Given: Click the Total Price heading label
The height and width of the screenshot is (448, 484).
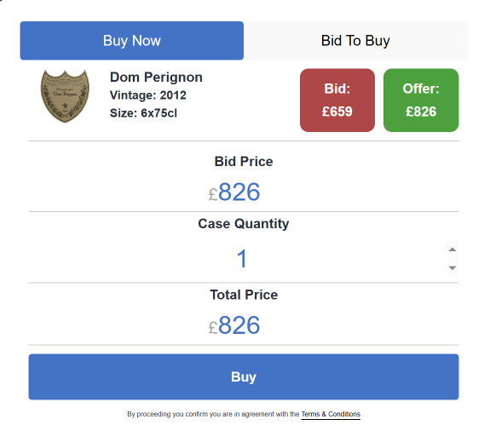Looking at the screenshot, I should (x=244, y=295).
